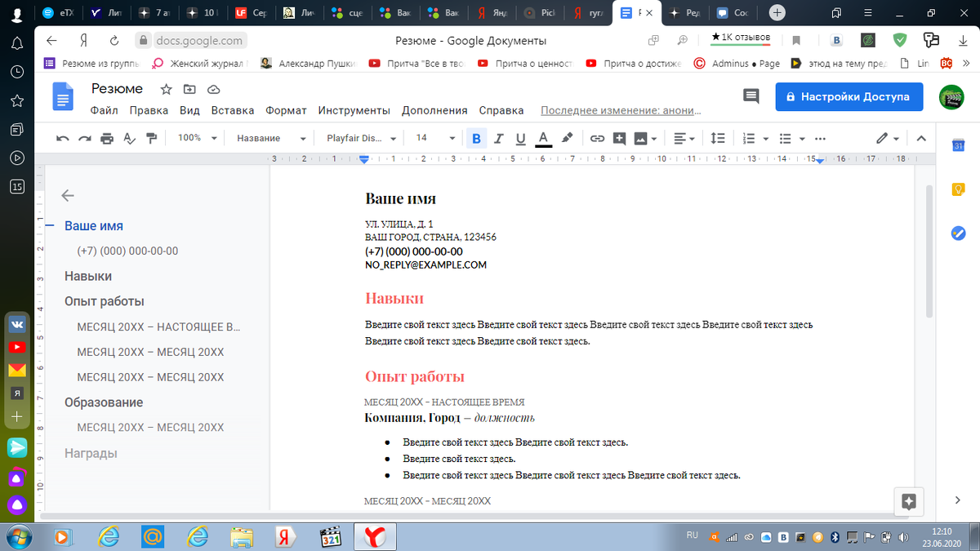The width and height of the screenshot is (980, 551).
Task: Open the comment history icon
Action: coord(751,96)
